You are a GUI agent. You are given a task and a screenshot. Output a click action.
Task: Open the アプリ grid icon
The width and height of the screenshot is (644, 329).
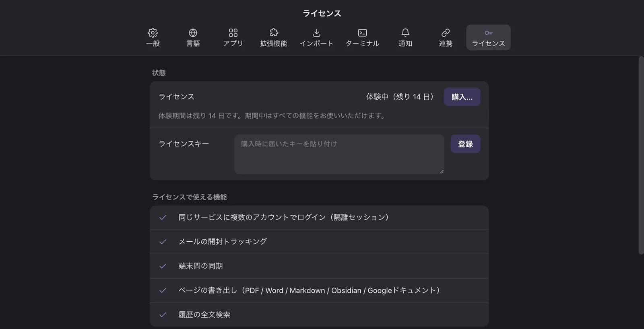click(233, 33)
